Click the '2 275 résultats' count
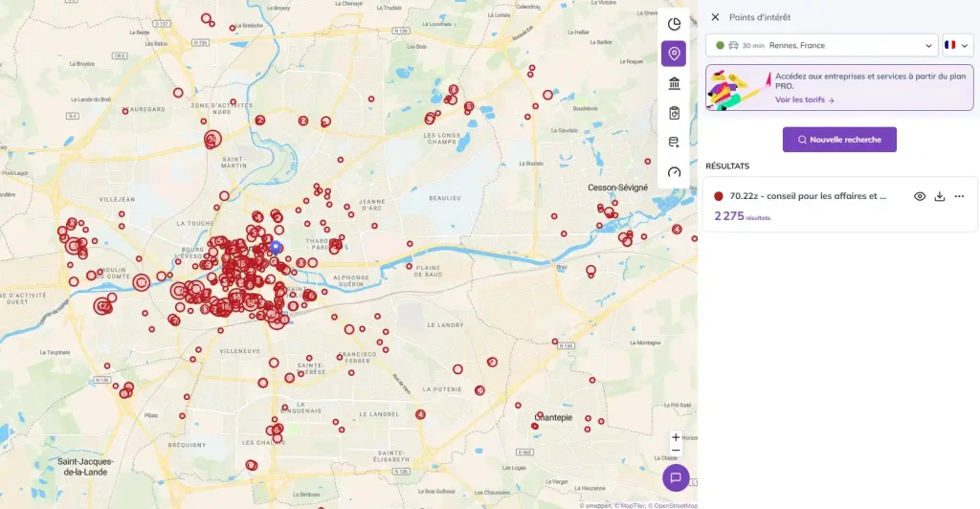This screenshot has height=509, width=980. [x=743, y=216]
